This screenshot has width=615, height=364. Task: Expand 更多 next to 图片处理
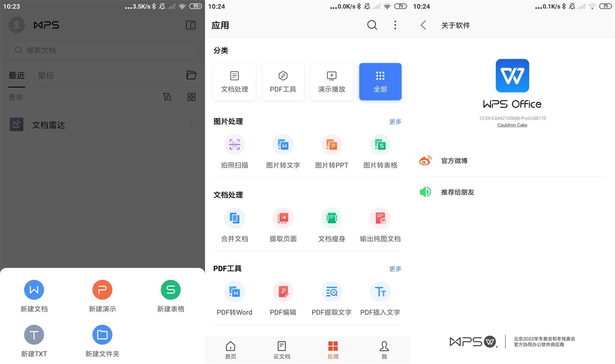pyautogui.click(x=394, y=121)
